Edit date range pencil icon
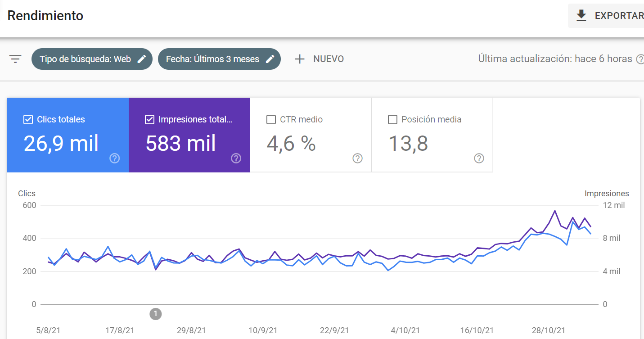This screenshot has width=644, height=339. pos(270,59)
